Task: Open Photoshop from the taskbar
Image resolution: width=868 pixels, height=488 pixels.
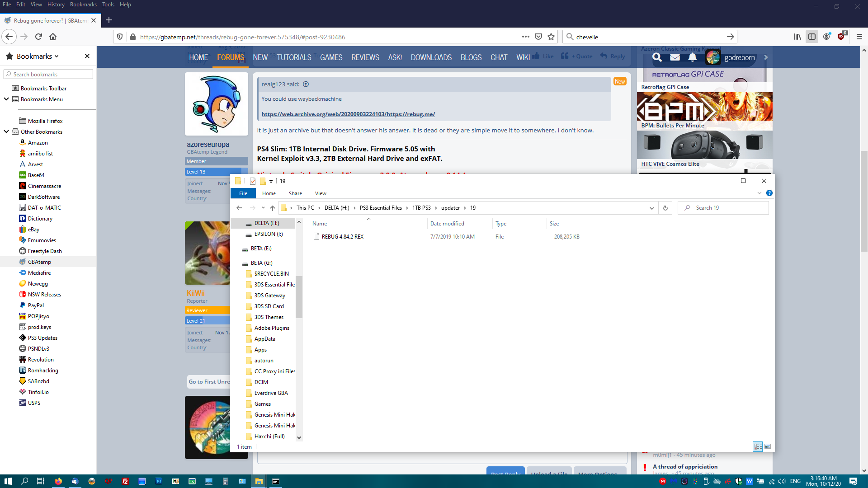Action: pos(159,481)
